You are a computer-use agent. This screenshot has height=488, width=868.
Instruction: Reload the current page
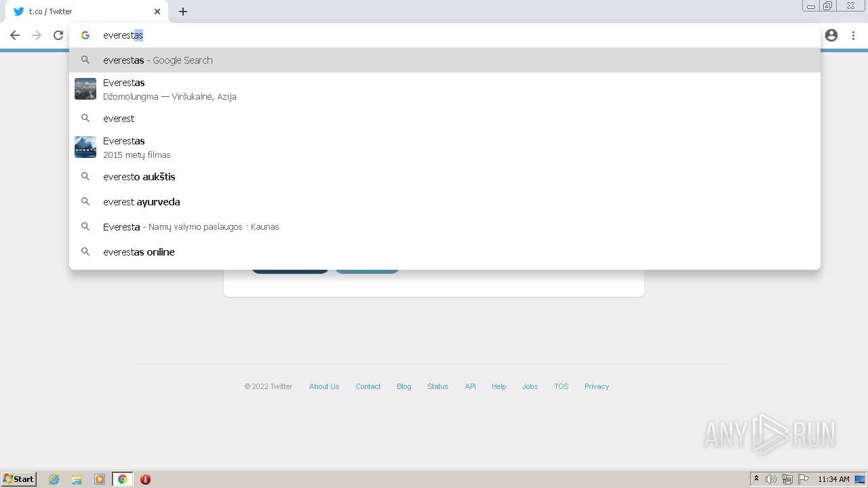pyautogui.click(x=58, y=35)
